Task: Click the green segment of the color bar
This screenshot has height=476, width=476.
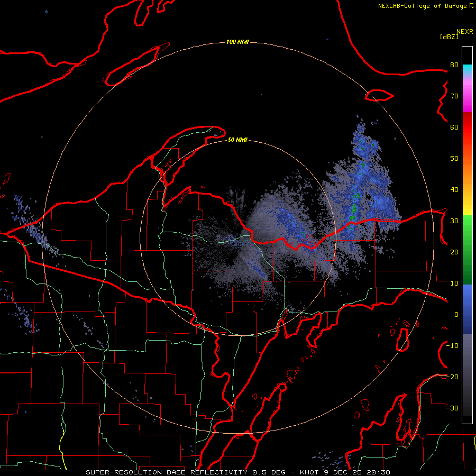Action: [x=467, y=250]
